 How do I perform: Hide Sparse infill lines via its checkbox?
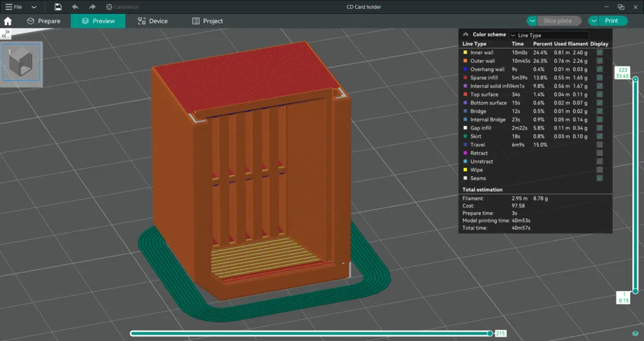tap(599, 78)
